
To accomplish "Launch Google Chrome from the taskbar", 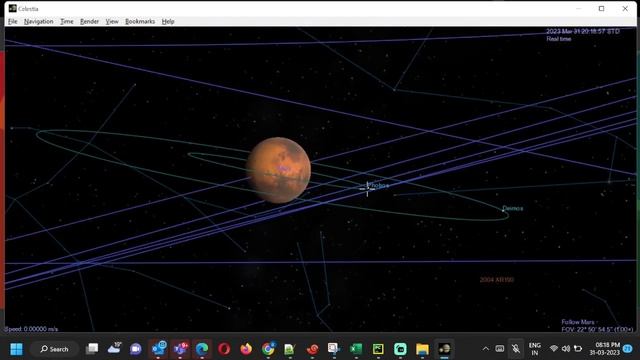I will [x=268, y=349].
